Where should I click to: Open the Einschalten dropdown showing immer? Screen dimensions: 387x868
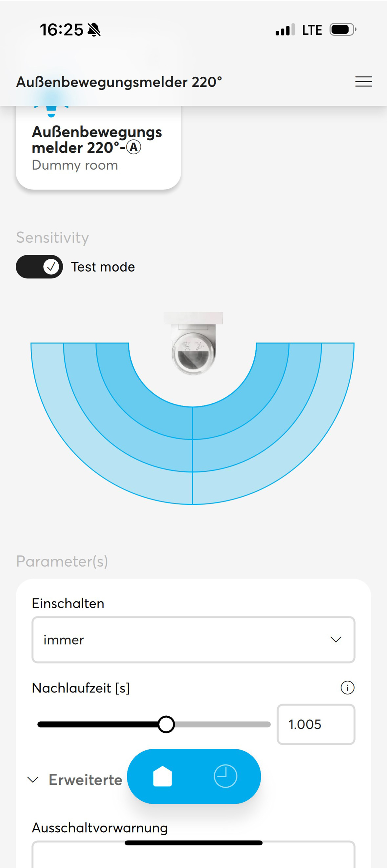click(x=193, y=640)
